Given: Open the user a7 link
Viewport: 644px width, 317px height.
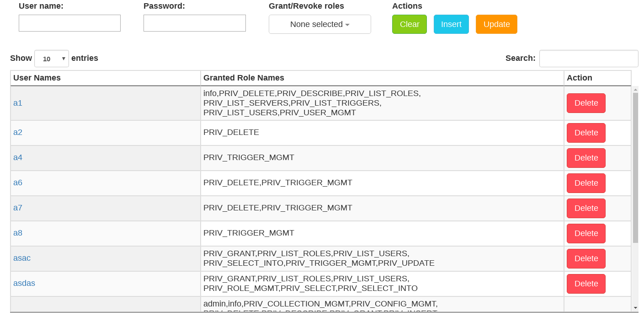Looking at the screenshot, I should click(x=17, y=208).
